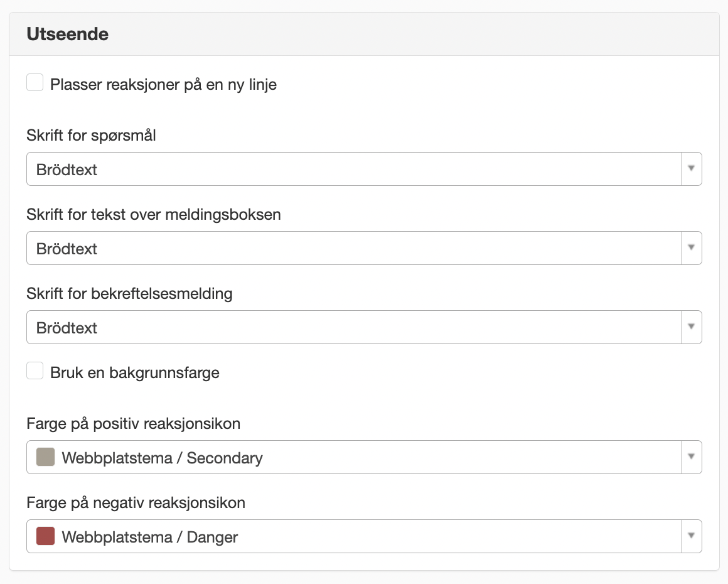
Task: Click arrow icon of 'tekst over meldingsboksen' dropdown
Action: tap(692, 247)
